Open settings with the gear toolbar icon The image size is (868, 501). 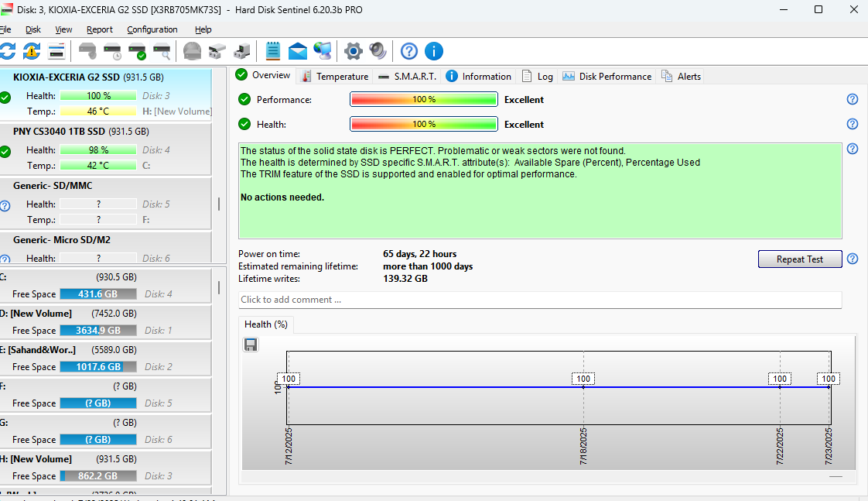point(354,52)
